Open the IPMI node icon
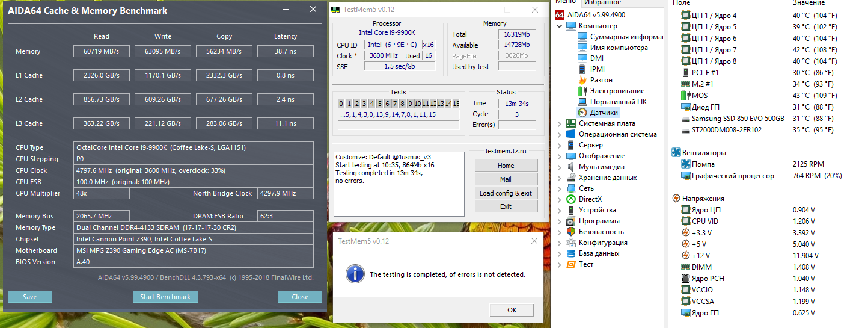Viewport: 868px width, 328px height. tap(582, 69)
